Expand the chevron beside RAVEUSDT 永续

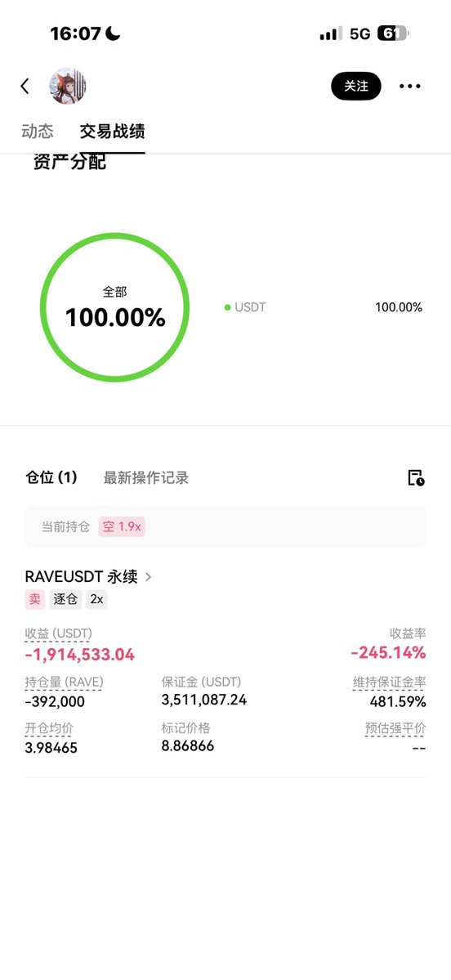tap(148, 577)
